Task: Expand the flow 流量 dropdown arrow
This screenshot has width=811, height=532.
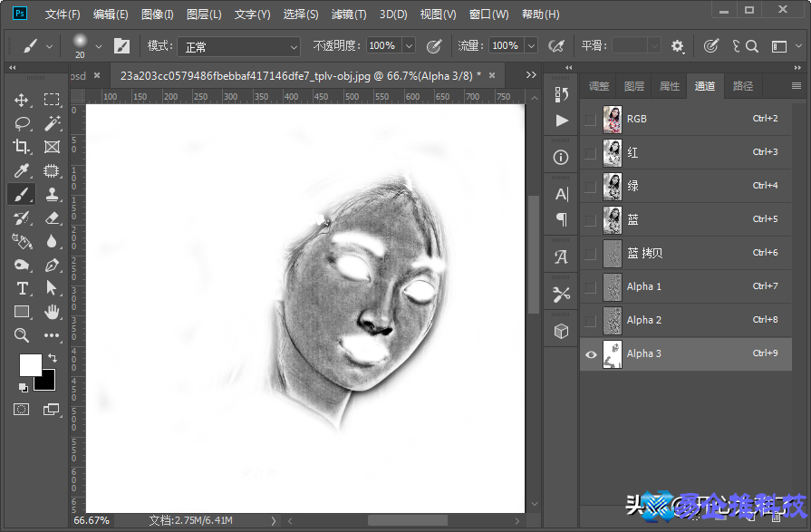Action: click(530, 46)
